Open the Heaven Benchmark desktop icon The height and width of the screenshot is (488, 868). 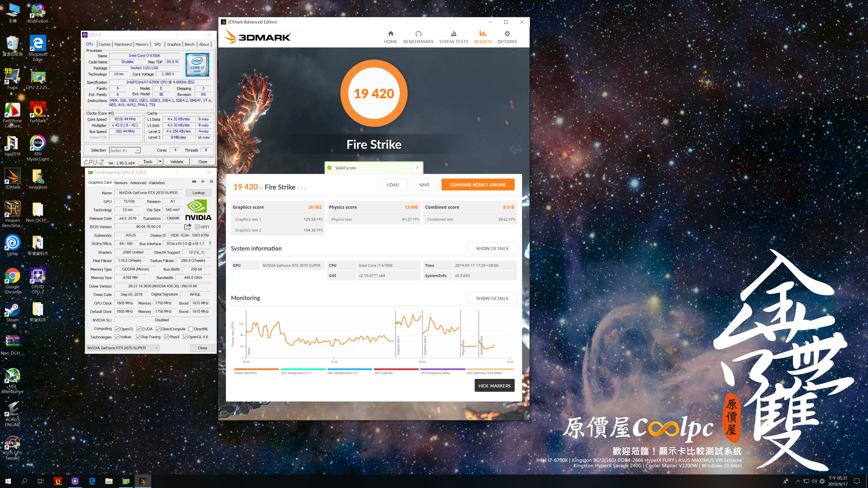pos(12,215)
